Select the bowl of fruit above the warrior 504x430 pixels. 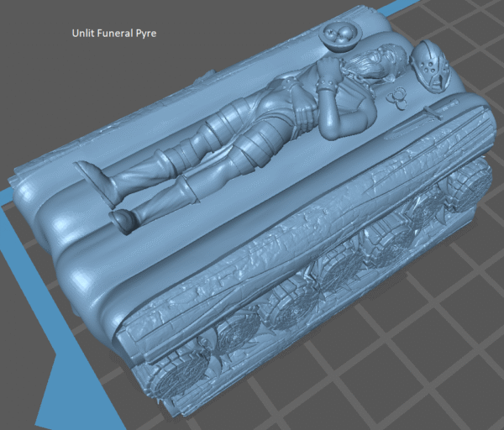pyautogui.click(x=339, y=36)
